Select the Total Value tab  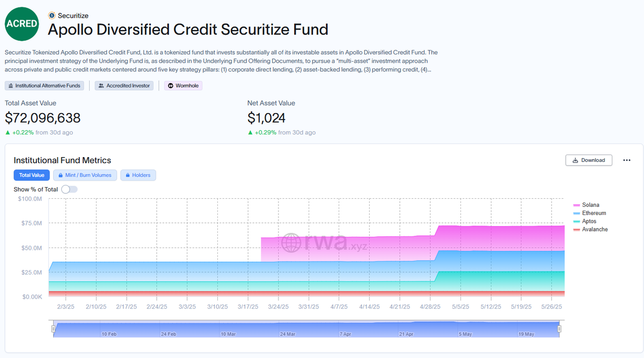[x=32, y=175]
